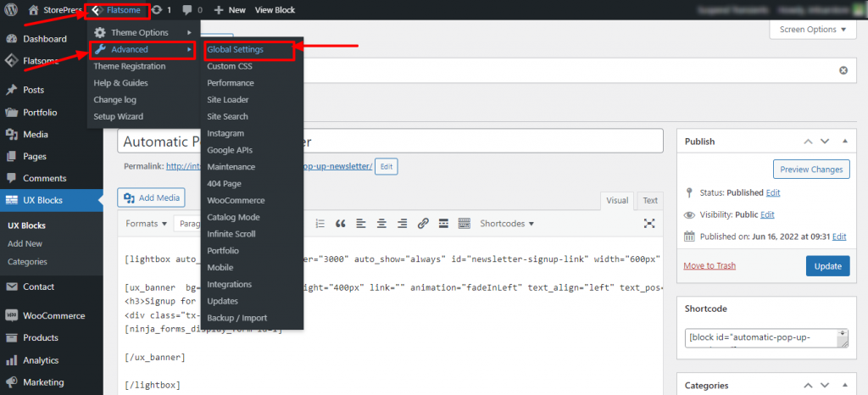Open Instagram settings

(x=225, y=133)
